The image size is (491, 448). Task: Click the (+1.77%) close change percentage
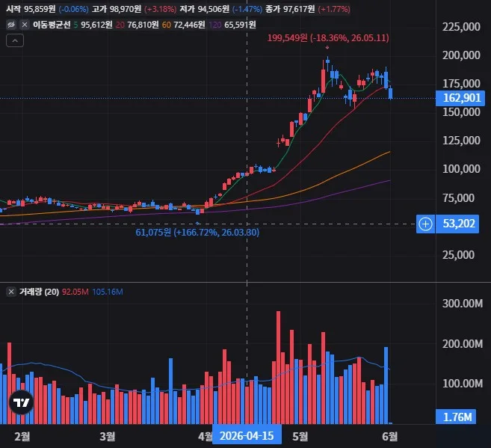coord(334,9)
